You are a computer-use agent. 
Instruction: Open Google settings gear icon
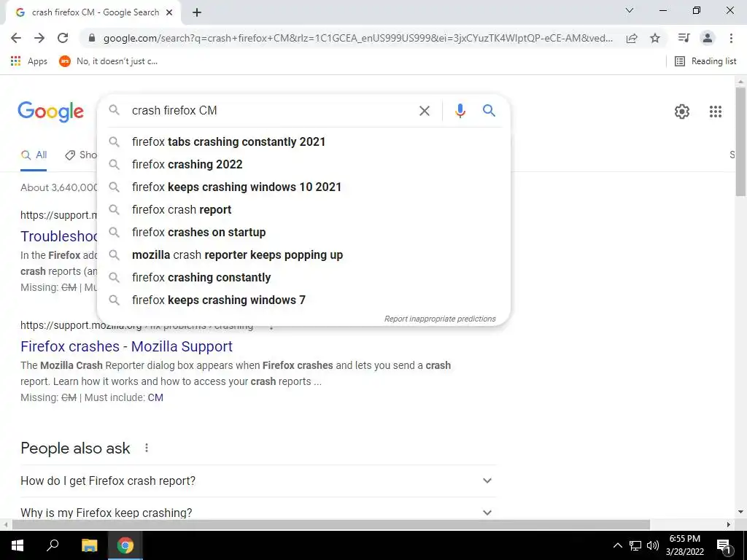click(x=682, y=112)
